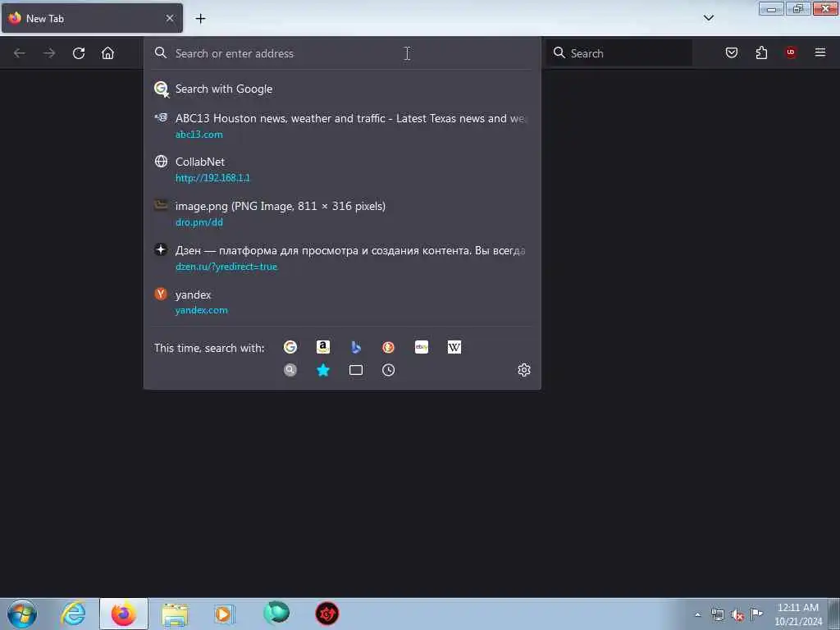Open the Windows Start button
840x630 pixels.
(22, 614)
